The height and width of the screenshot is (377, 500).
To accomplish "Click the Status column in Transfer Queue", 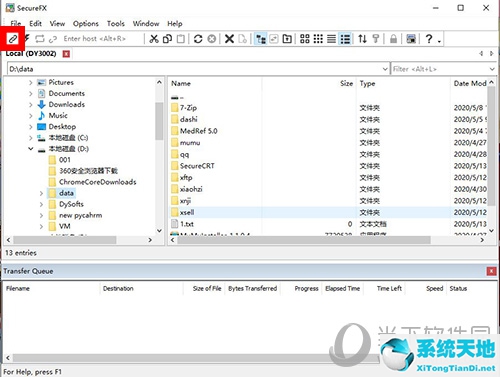I will click(x=458, y=288).
